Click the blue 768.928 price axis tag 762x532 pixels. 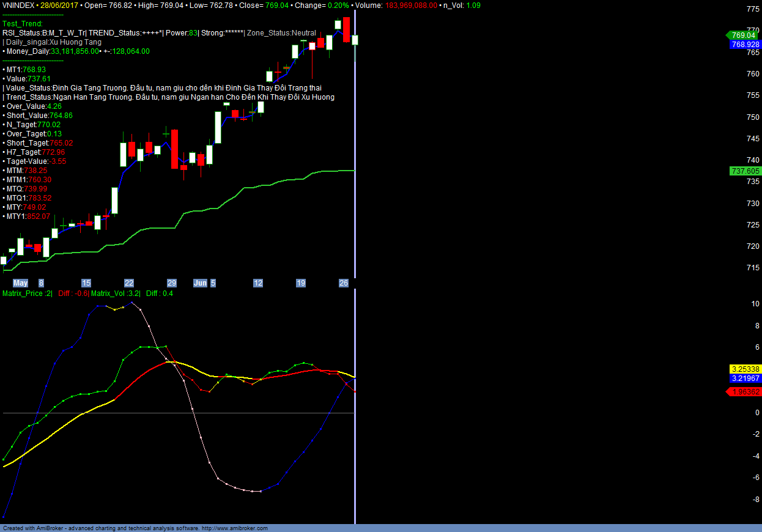point(745,45)
